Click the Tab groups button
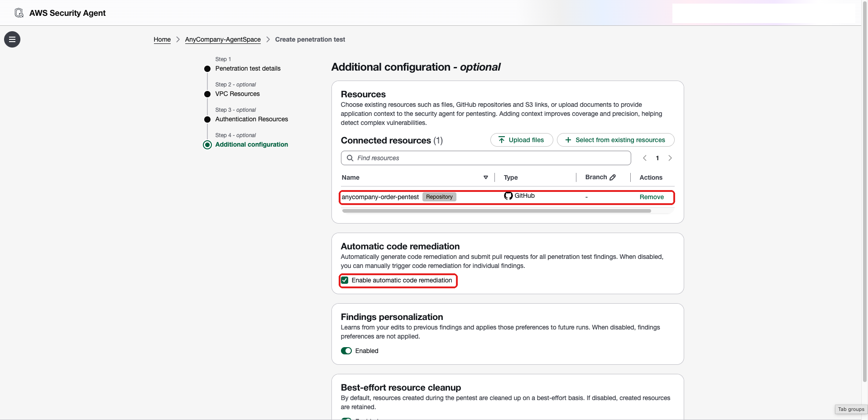This screenshot has height=420, width=868. [x=851, y=409]
